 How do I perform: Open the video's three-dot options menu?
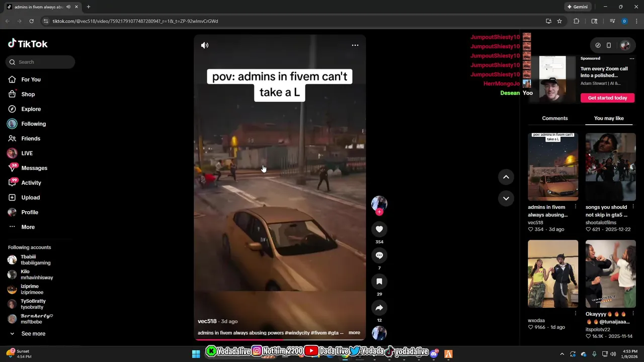click(355, 45)
